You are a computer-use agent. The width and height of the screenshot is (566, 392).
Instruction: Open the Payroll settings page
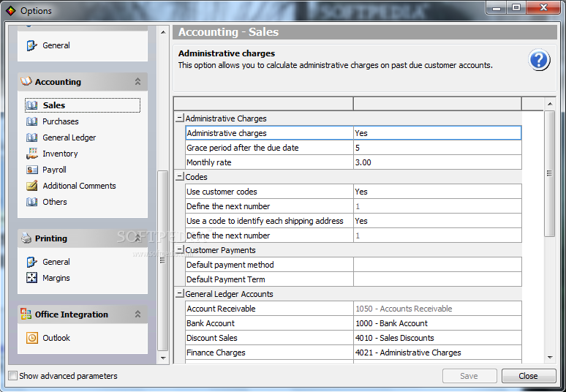click(x=54, y=170)
